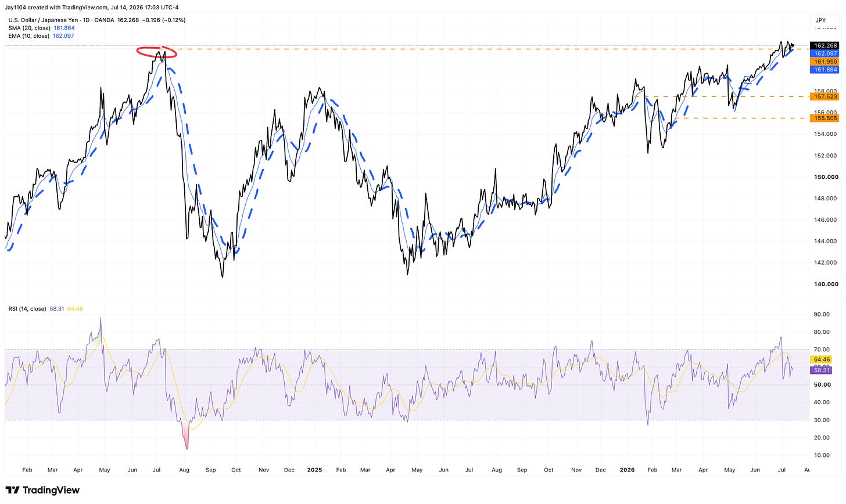Click the SMA (20, close) legend
The image size is (846, 504).
[29, 28]
